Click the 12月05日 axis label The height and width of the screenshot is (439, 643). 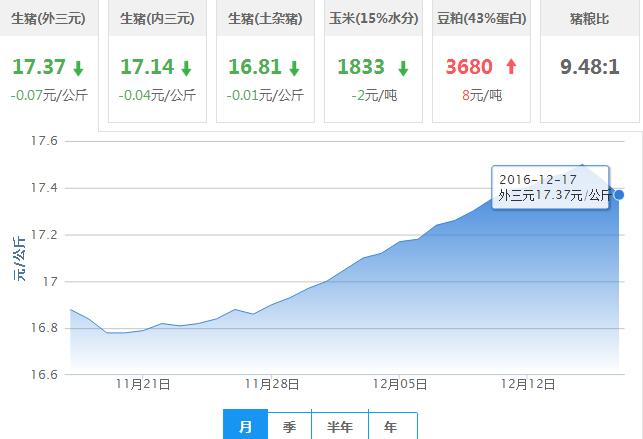pyautogui.click(x=400, y=384)
